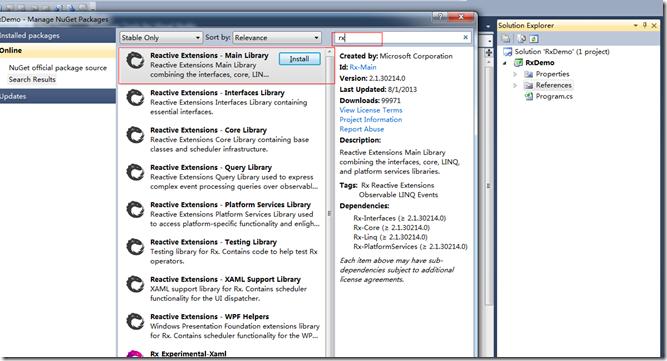Image resolution: width=667 pixels, height=361 pixels.
Task: Open Project Information link
Action: click(371, 120)
